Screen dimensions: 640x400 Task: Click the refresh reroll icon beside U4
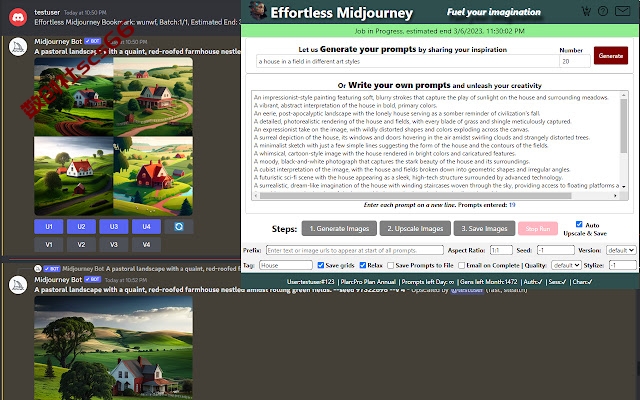coord(179,227)
